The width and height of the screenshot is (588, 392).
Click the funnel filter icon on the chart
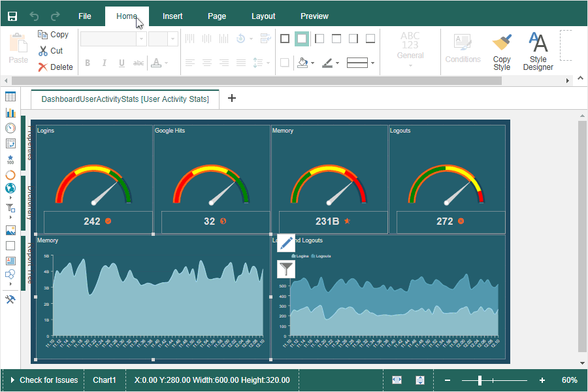pyautogui.click(x=286, y=269)
